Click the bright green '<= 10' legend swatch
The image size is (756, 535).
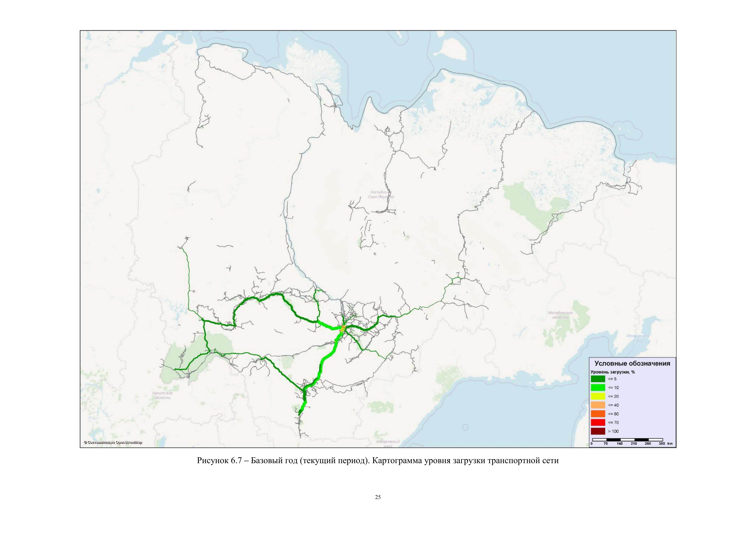click(x=598, y=387)
